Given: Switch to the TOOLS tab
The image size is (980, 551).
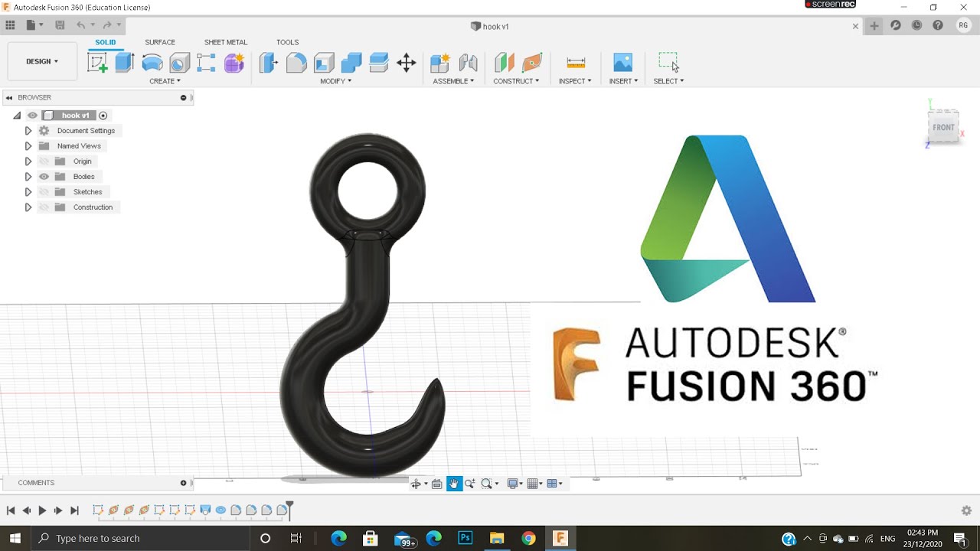Looking at the screenshot, I should coord(288,43).
